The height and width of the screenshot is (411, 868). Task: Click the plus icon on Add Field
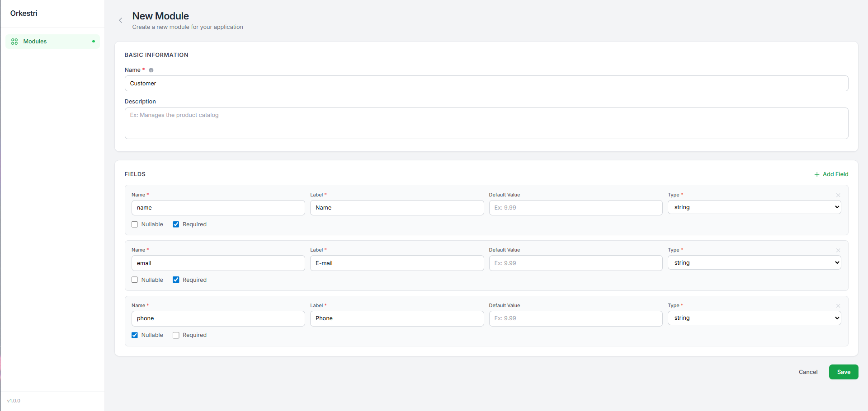(x=816, y=174)
